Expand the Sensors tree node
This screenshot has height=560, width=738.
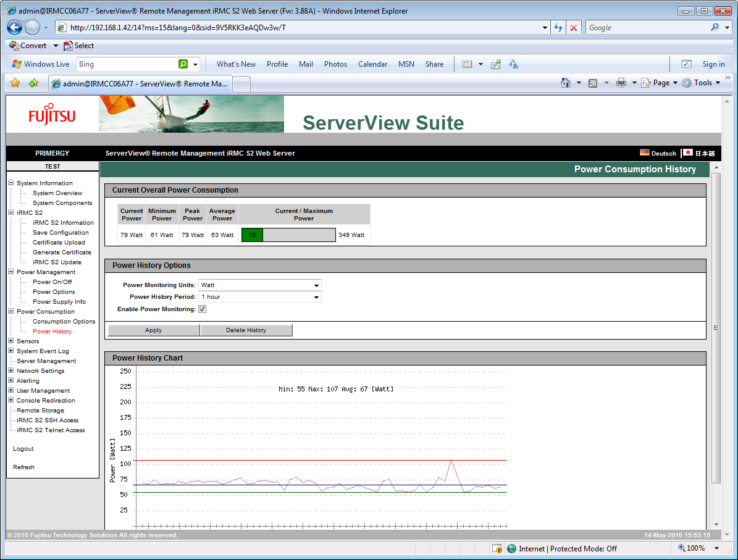(11, 341)
